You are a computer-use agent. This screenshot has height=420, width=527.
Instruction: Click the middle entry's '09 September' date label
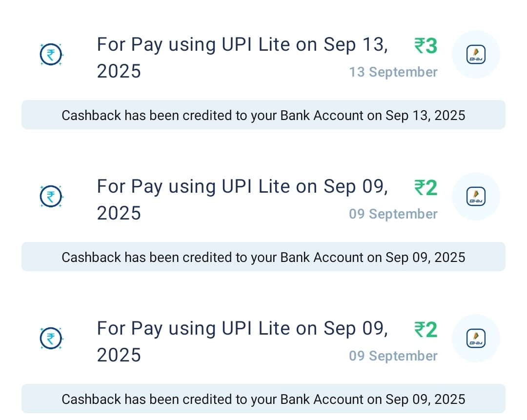pyautogui.click(x=393, y=214)
